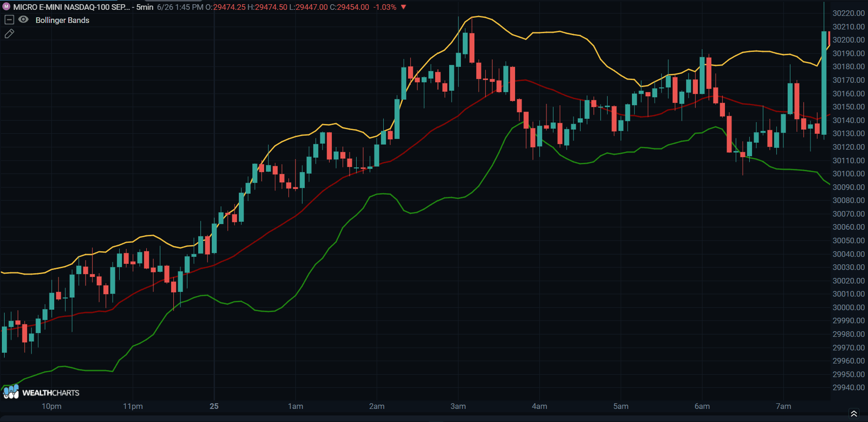Click the 3am time axis label

click(458, 406)
